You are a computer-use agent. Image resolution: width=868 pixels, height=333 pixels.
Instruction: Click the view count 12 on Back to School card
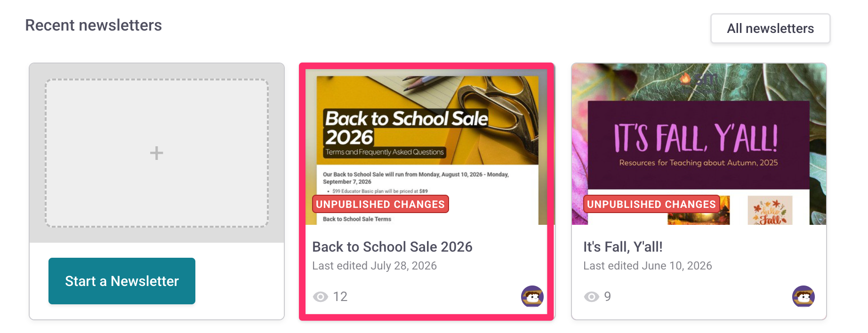pos(340,297)
